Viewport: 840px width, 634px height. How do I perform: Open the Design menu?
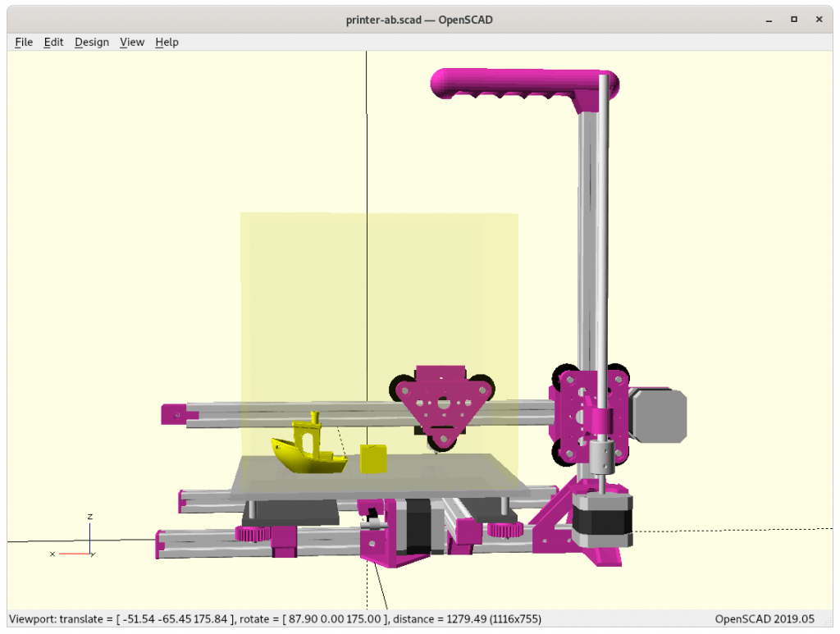(x=92, y=42)
